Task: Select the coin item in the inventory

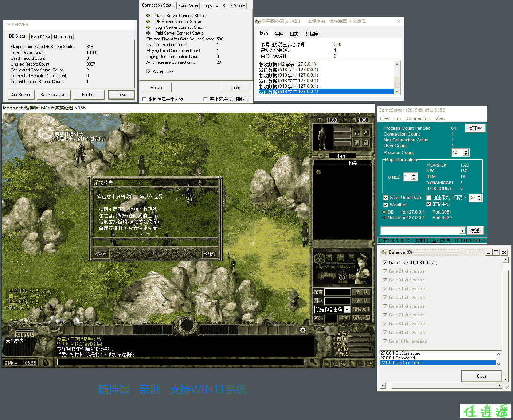Action: (318, 172)
